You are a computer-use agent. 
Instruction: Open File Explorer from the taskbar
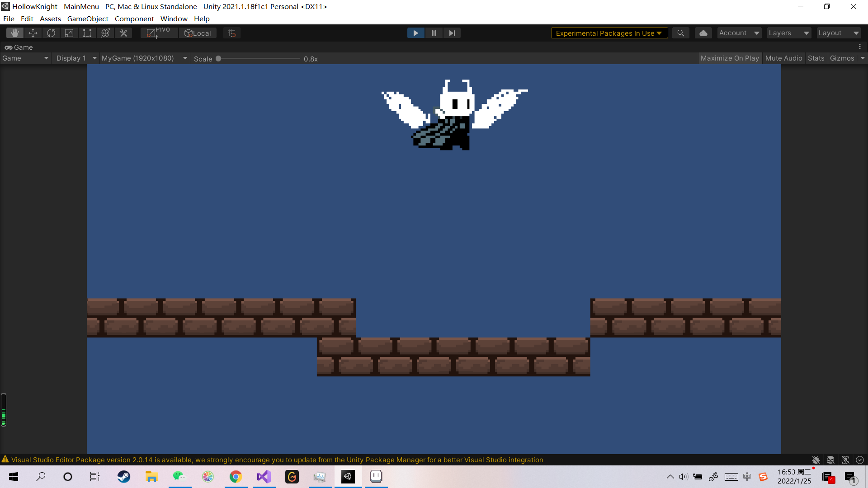[x=151, y=477]
